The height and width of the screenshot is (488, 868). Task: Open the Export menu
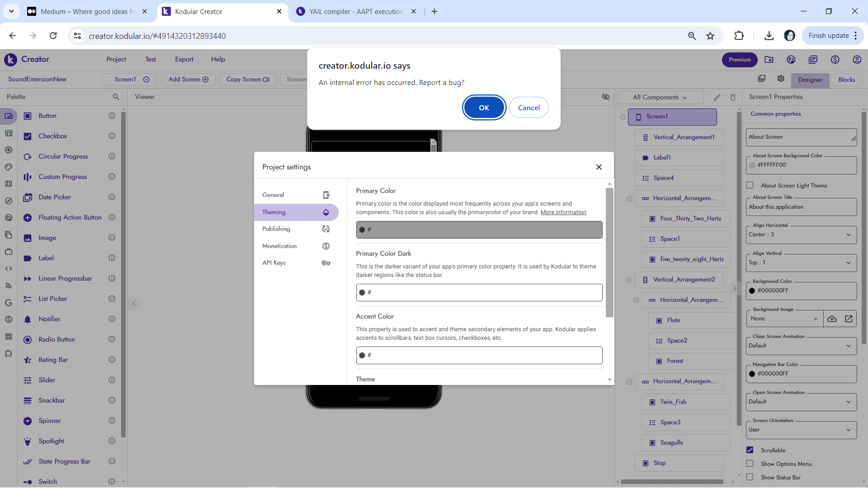(x=184, y=59)
